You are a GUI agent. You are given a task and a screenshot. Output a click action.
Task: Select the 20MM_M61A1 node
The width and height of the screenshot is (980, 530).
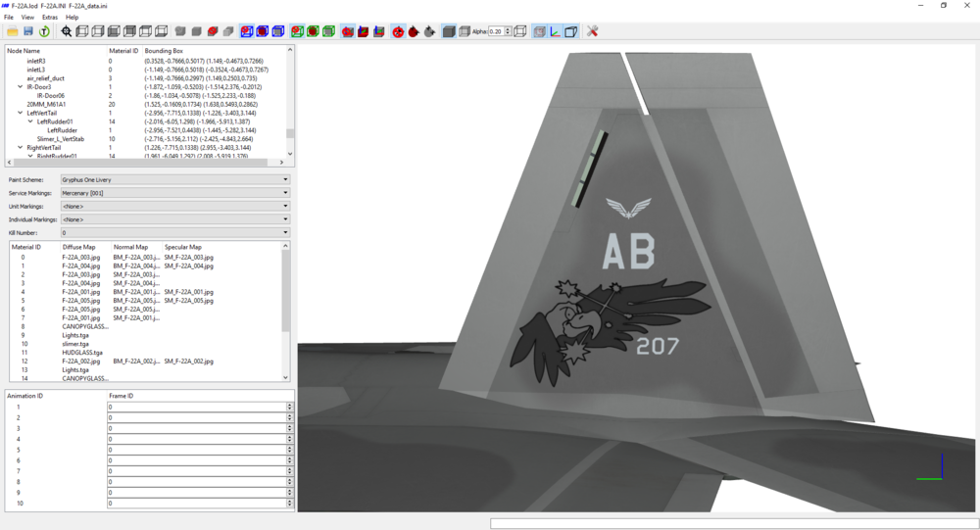[x=46, y=105]
